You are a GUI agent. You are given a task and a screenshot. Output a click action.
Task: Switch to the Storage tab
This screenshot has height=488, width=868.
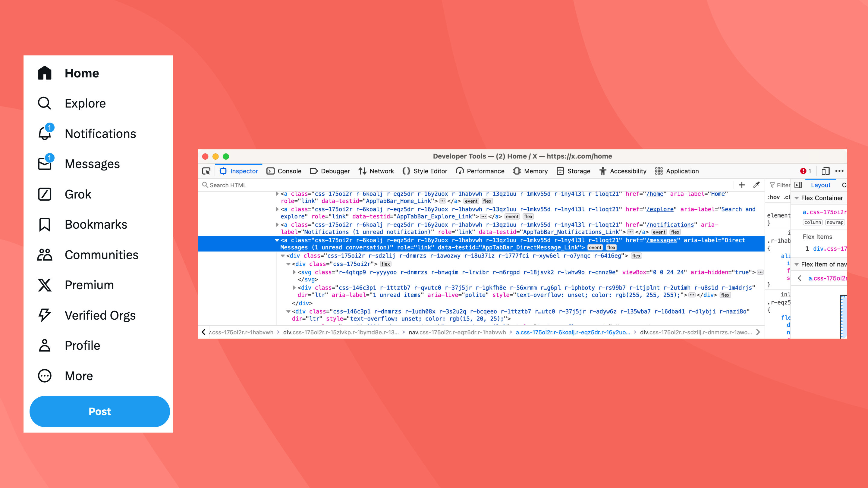(x=574, y=171)
